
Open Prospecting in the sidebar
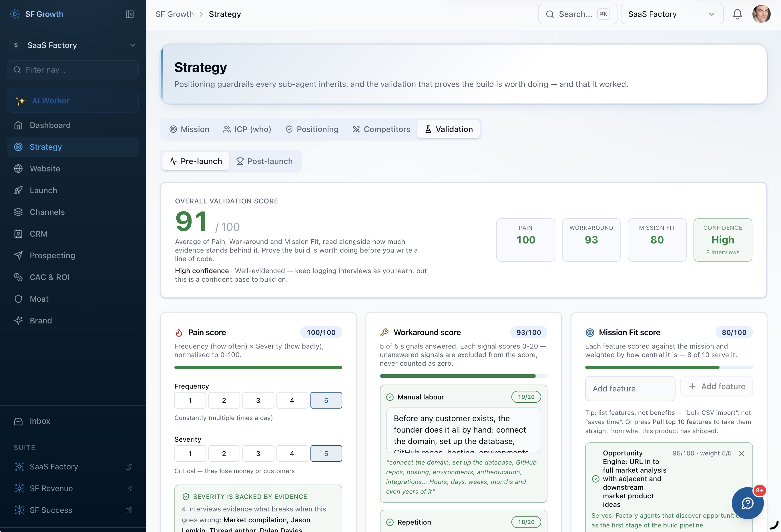point(73,256)
